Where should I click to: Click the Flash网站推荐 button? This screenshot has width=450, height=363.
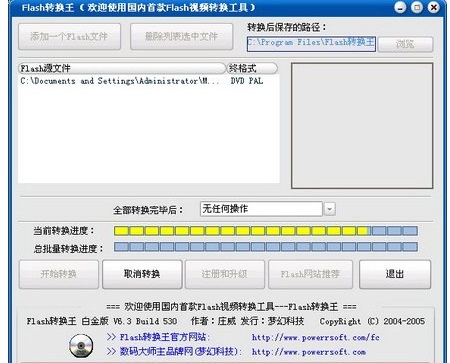(310, 274)
